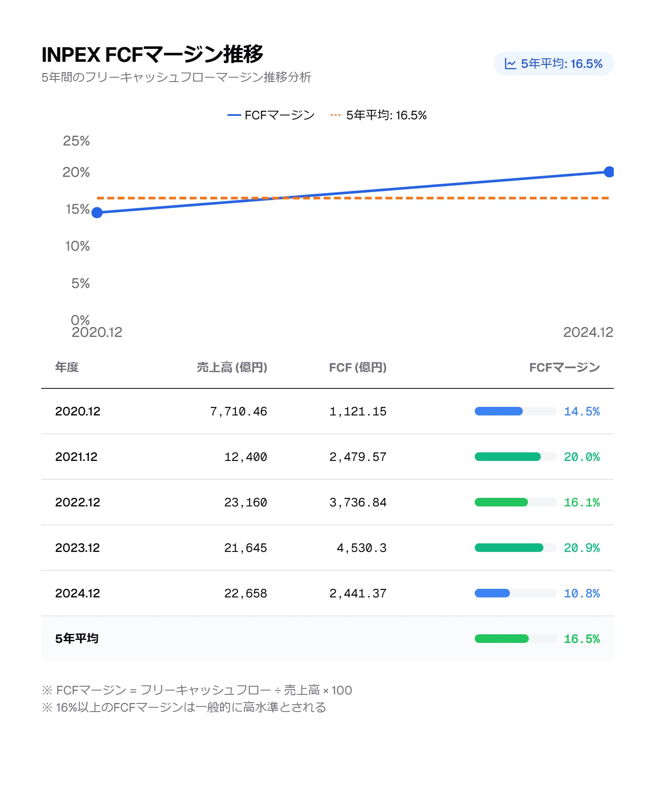Click the 20.0% margin value
The height and width of the screenshot is (812, 655).
pos(582,457)
